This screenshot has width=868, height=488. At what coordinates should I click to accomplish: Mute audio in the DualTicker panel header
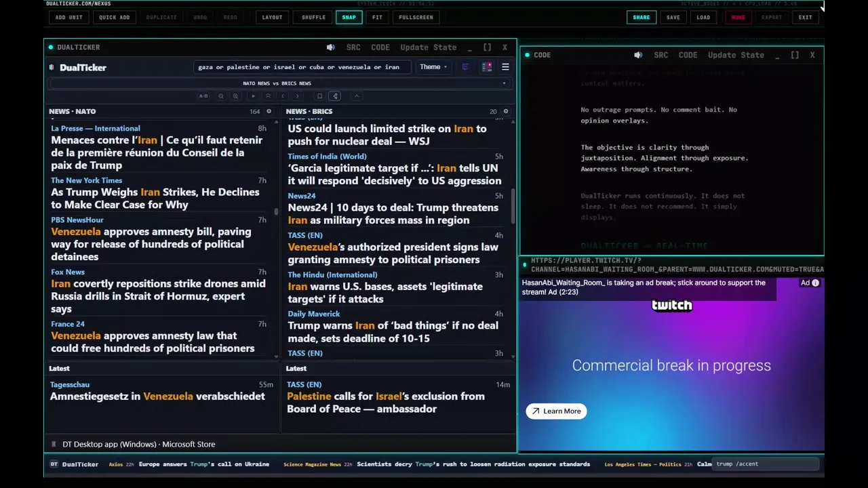pyautogui.click(x=330, y=47)
